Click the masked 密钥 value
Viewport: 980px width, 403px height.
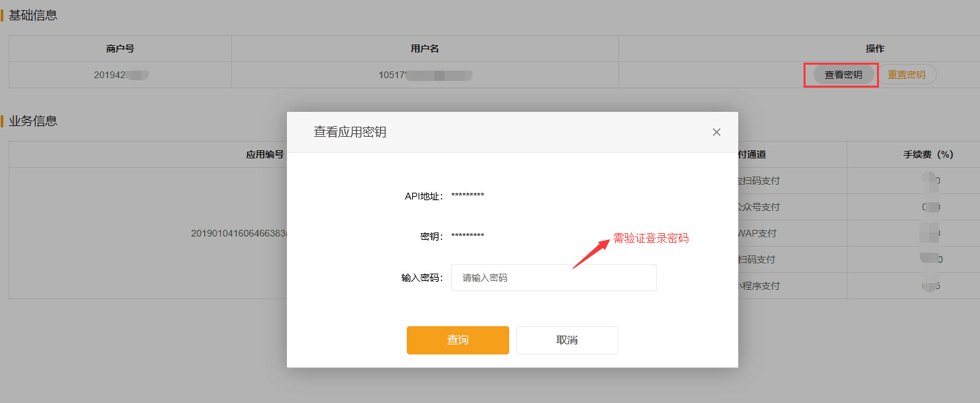(x=467, y=237)
